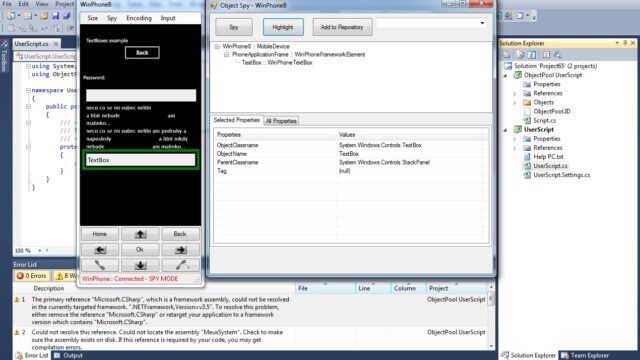Click the Highlight button in Object Spy

pos(283,27)
